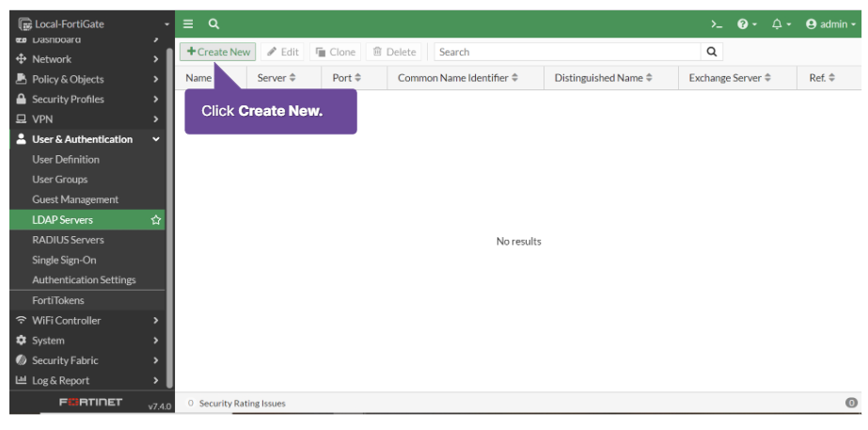Sort by Distinguished Name column
Image resolution: width=868 pixels, height=430 pixels.
(604, 78)
